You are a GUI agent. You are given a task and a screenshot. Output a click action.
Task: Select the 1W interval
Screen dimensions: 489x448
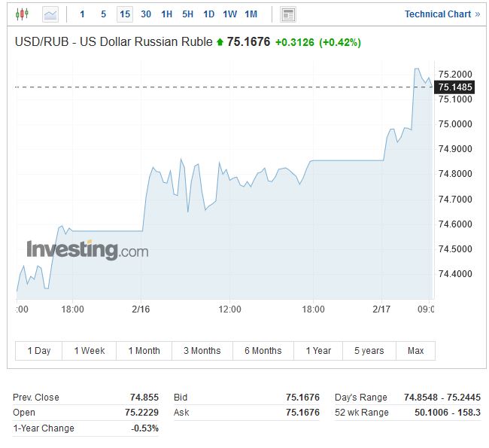[x=230, y=14]
